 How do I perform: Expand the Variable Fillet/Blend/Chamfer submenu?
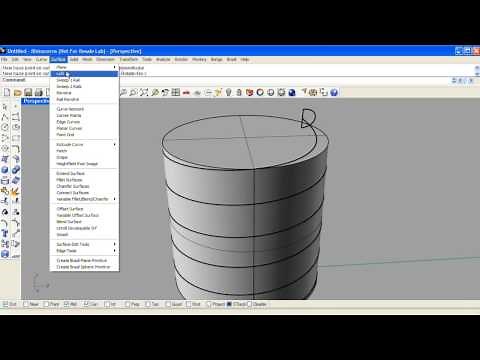[84, 199]
